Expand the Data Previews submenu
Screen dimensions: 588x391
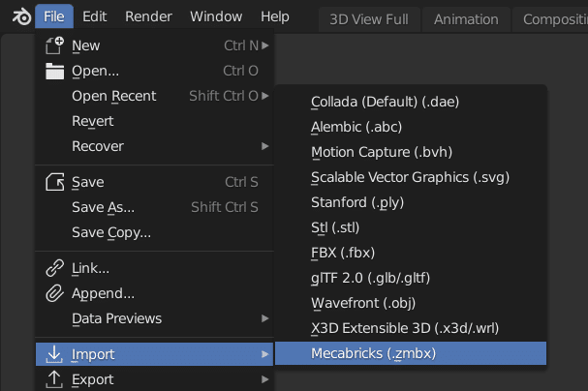(264, 318)
